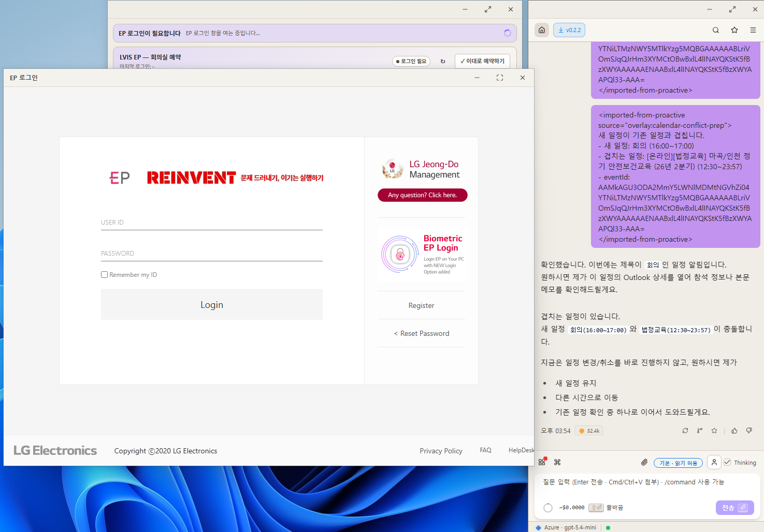764x532 pixels.
Task: Give the reply a thumbs down
Action: [749, 431]
